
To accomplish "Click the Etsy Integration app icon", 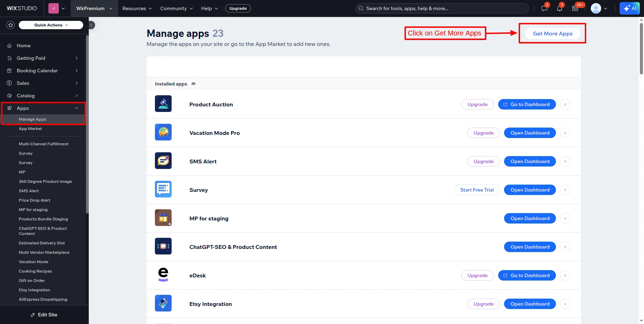I will click(163, 303).
